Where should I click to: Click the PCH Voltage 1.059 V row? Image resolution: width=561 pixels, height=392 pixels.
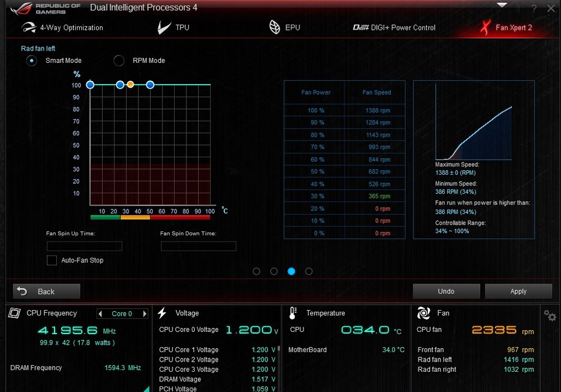[x=217, y=389]
